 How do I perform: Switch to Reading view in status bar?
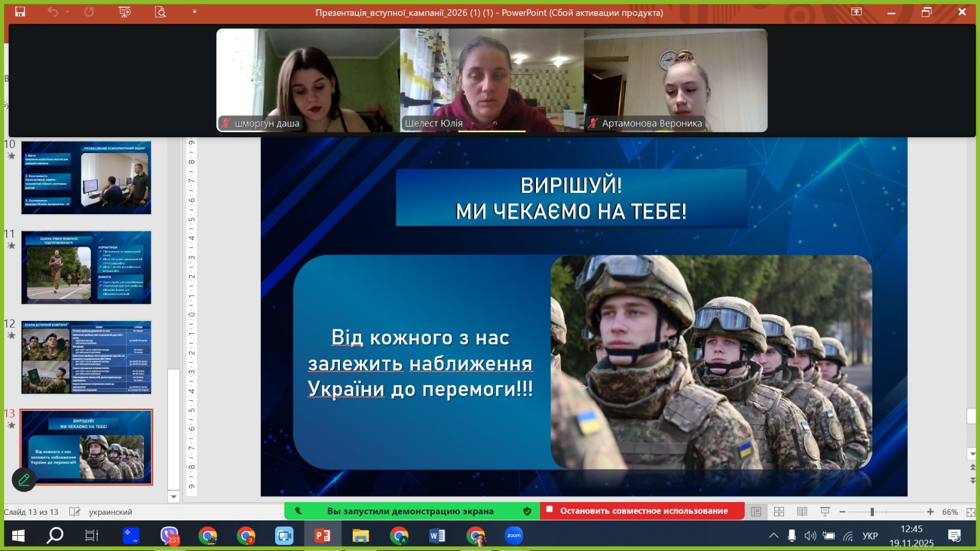pyautogui.click(x=802, y=512)
